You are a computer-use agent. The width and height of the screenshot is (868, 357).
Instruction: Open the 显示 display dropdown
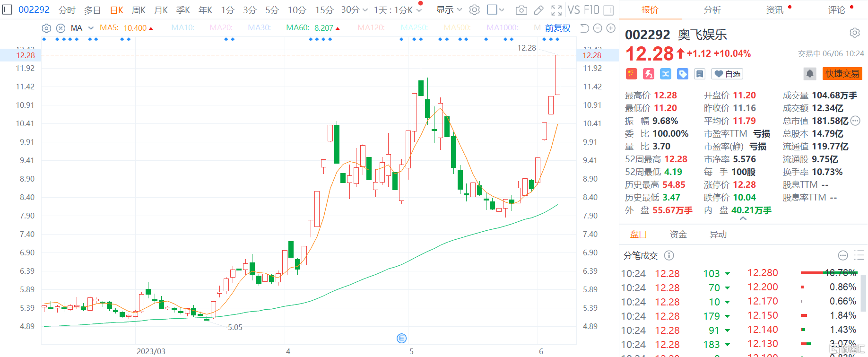pyautogui.click(x=449, y=10)
